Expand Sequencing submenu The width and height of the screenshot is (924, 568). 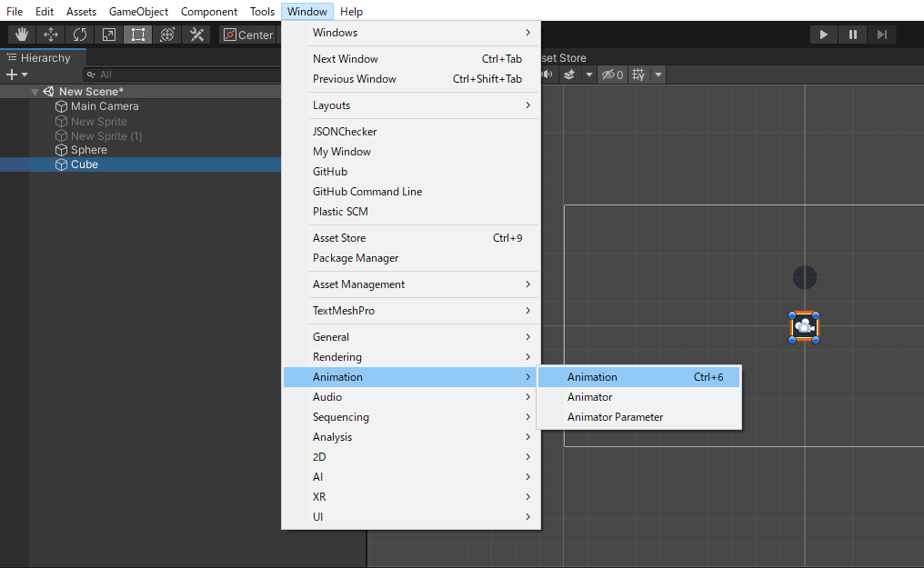(x=411, y=417)
